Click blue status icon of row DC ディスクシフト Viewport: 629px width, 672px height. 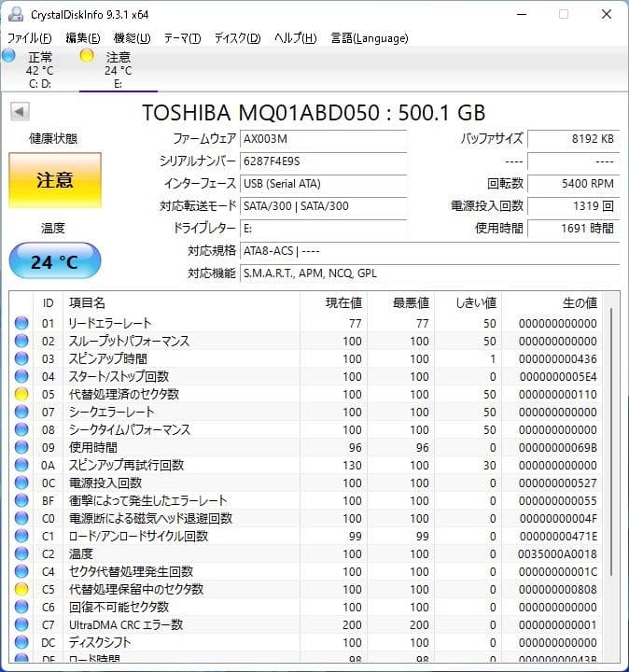[21, 642]
